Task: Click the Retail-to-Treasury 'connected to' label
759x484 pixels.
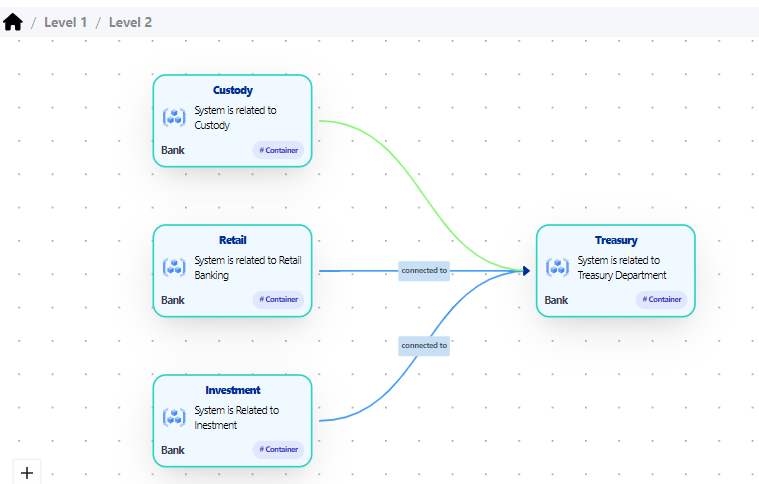Action: tap(424, 270)
